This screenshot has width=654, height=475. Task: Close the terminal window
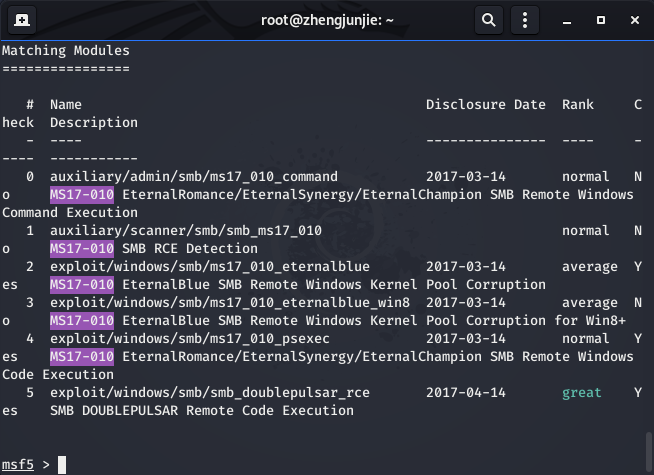635,20
